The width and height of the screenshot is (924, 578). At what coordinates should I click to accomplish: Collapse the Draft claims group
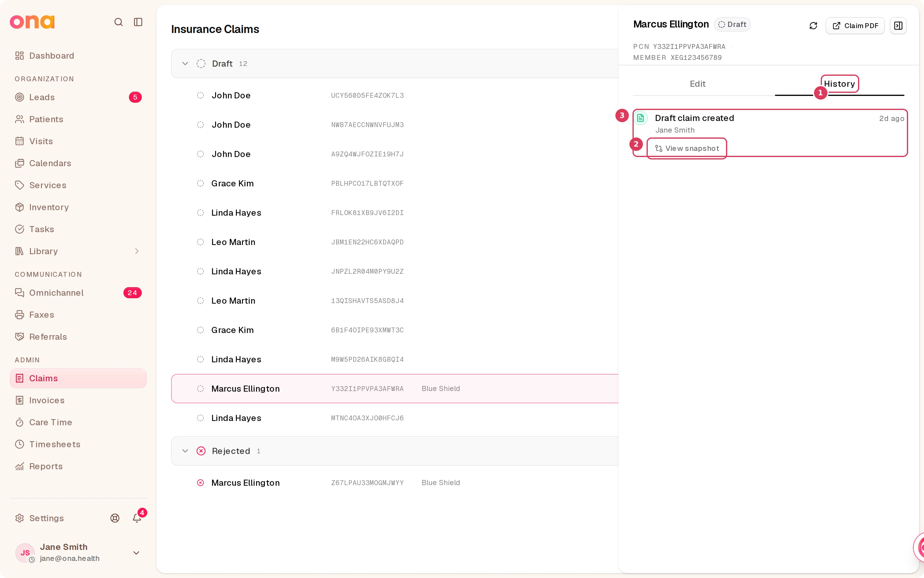(185, 64)
